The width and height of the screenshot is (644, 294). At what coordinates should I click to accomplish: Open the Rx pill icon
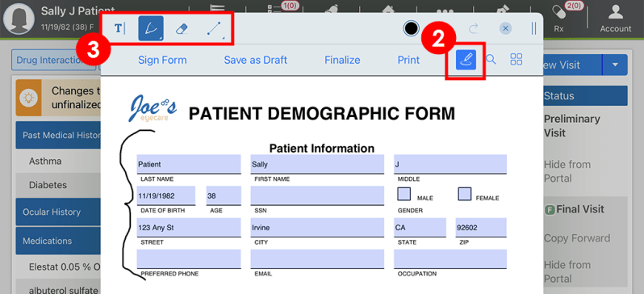558,19
